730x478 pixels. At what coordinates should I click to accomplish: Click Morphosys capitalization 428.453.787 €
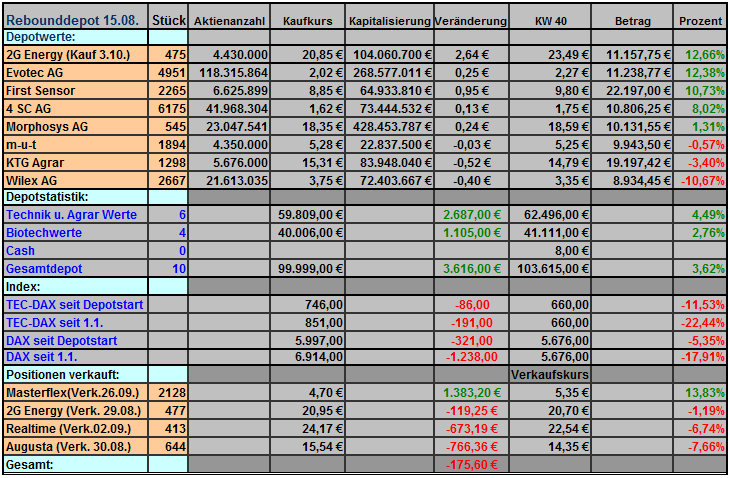[389, 127]
